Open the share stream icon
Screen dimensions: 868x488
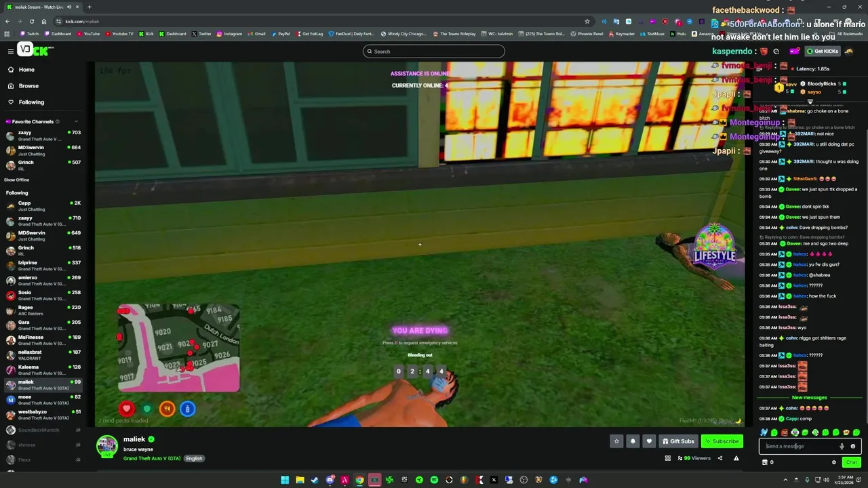719,458
